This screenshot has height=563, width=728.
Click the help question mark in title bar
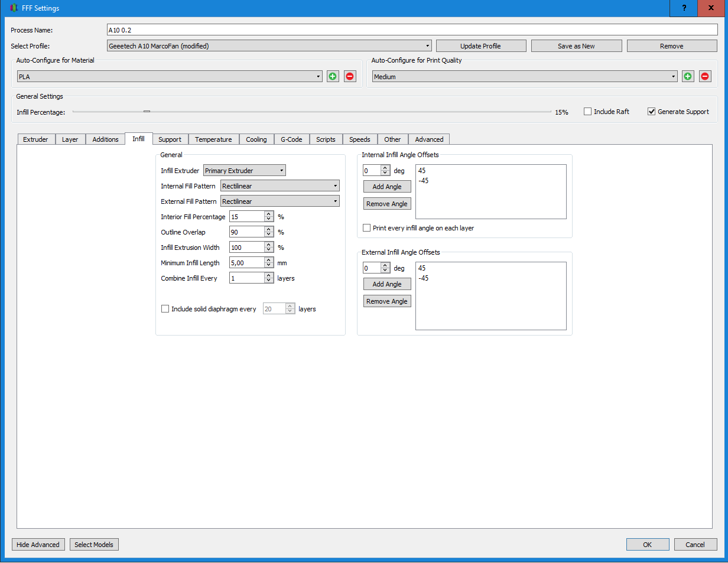684,8
